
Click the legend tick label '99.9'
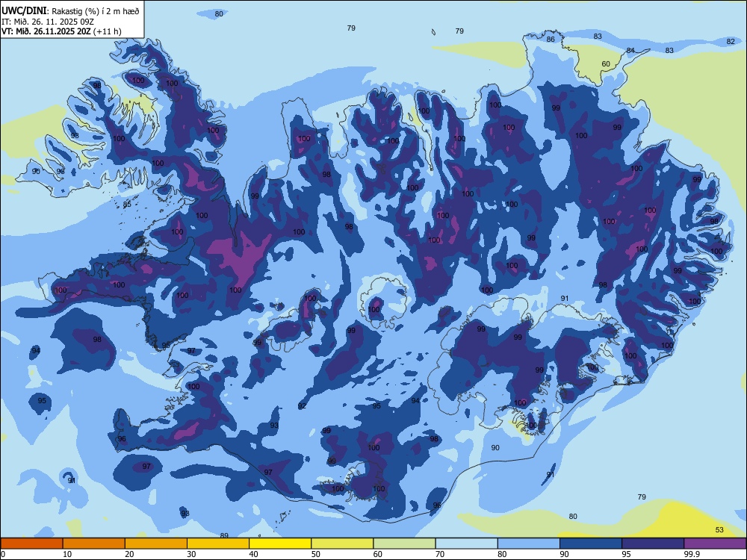(692, 554)
